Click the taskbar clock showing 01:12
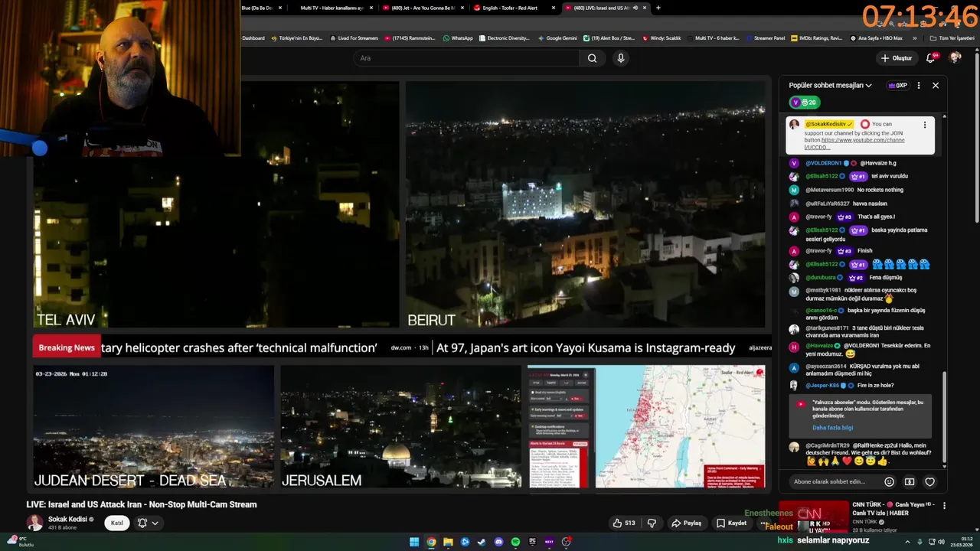The height and width of the screenshot is (551, 980). pyautogui.click(x=960, y=542)
